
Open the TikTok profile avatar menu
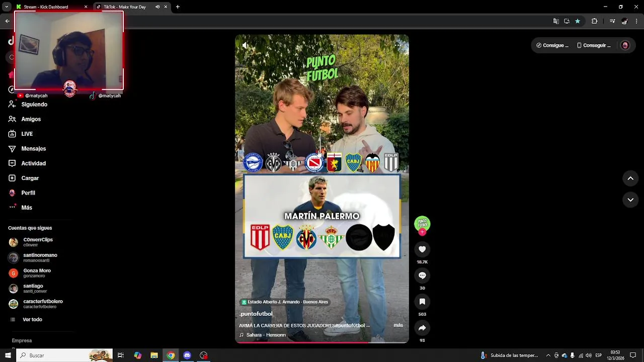[625, 45]
